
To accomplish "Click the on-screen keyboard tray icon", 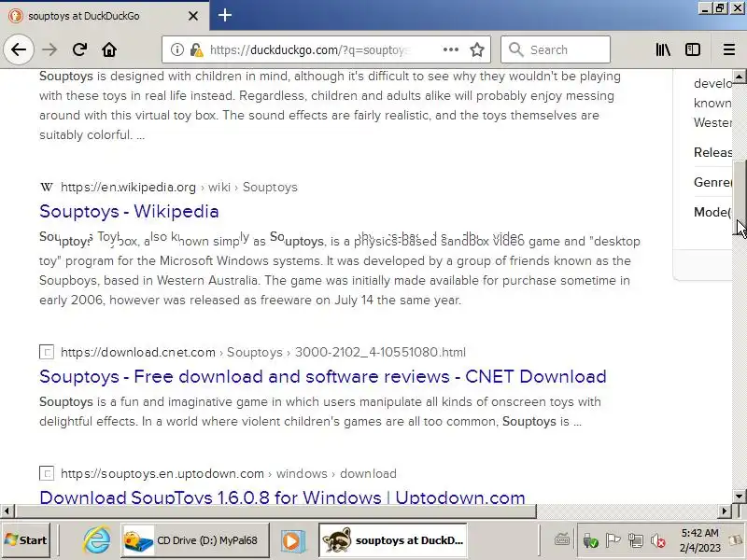I will (x=562, y=540).
